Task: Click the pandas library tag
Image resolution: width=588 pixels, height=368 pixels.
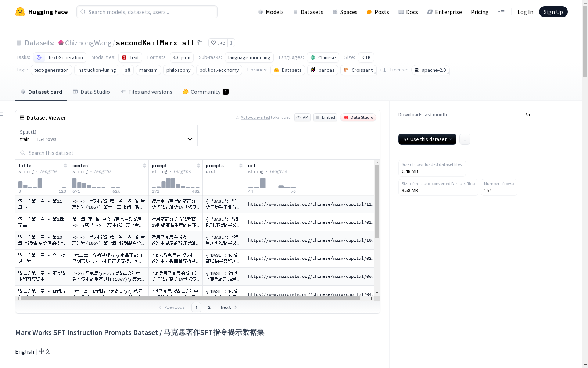Action: [x=323, y=70]
